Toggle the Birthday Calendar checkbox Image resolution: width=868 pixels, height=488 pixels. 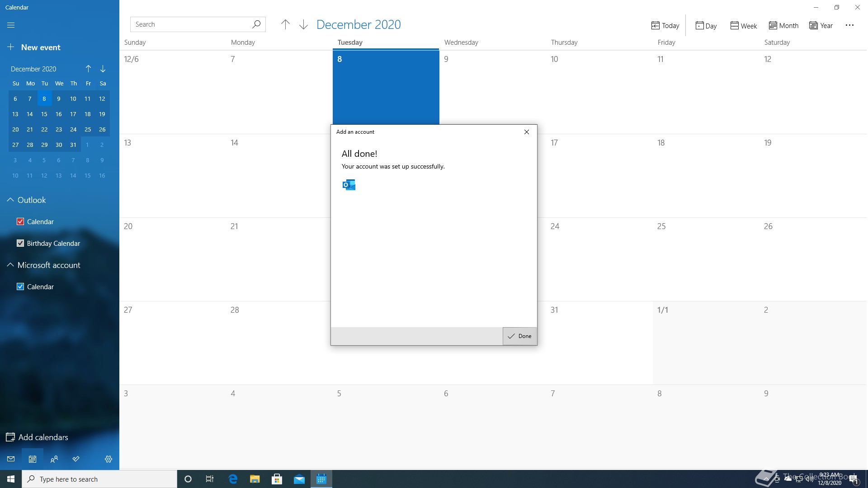coord(20,243)
